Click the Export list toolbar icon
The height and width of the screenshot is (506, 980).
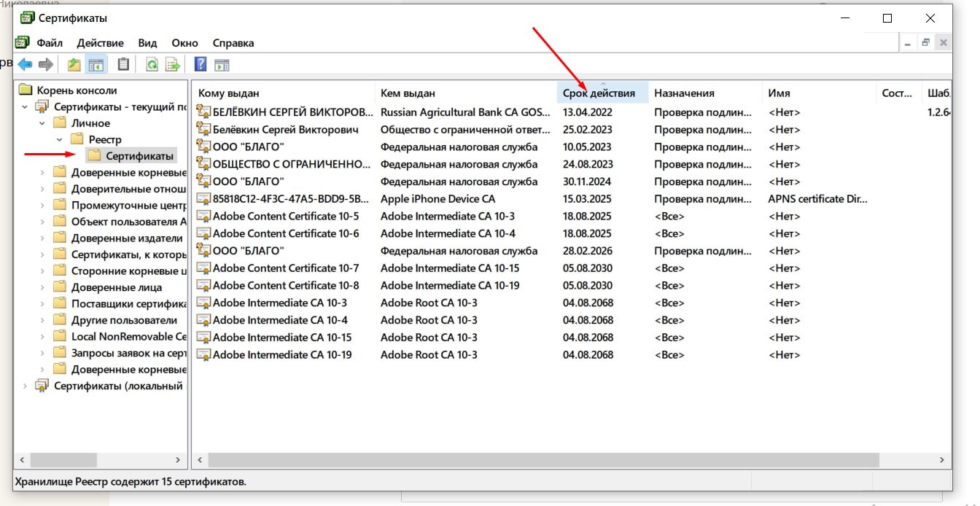click(173, 65)
